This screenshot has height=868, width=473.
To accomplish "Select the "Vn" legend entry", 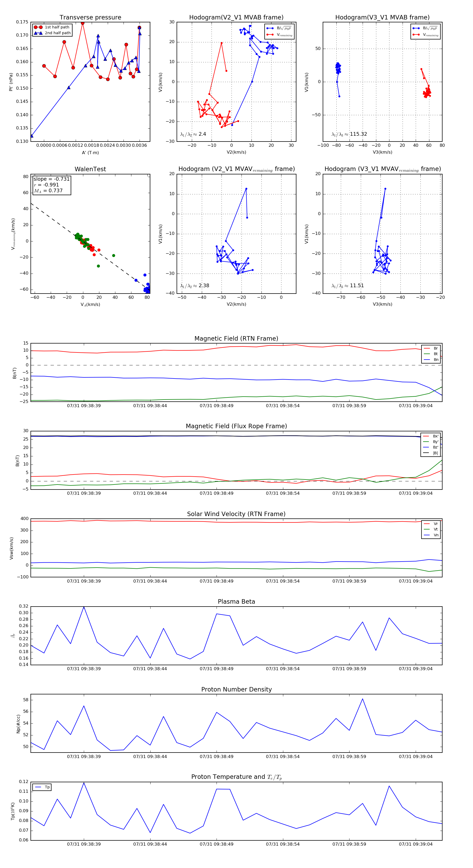I will coord(431,535).
